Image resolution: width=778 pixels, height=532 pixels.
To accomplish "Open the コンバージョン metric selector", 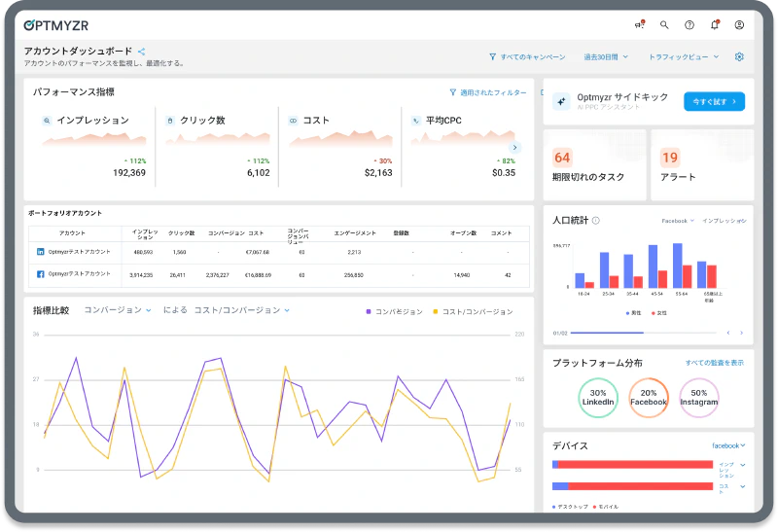I will (x=118, y=310).
